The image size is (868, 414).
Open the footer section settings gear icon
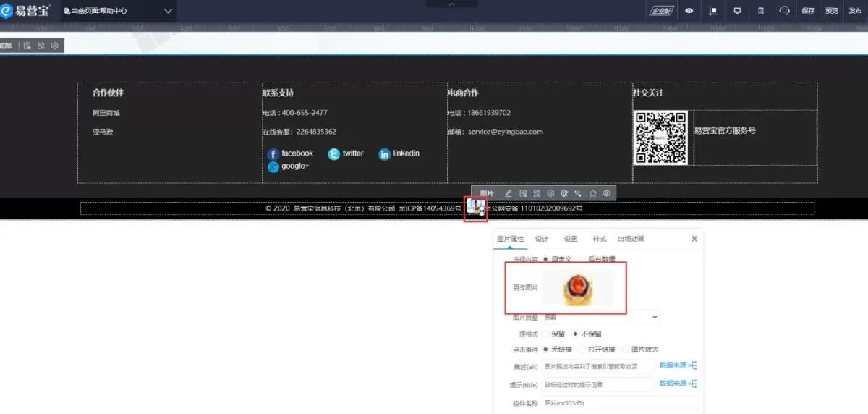(x=54, y=46)
